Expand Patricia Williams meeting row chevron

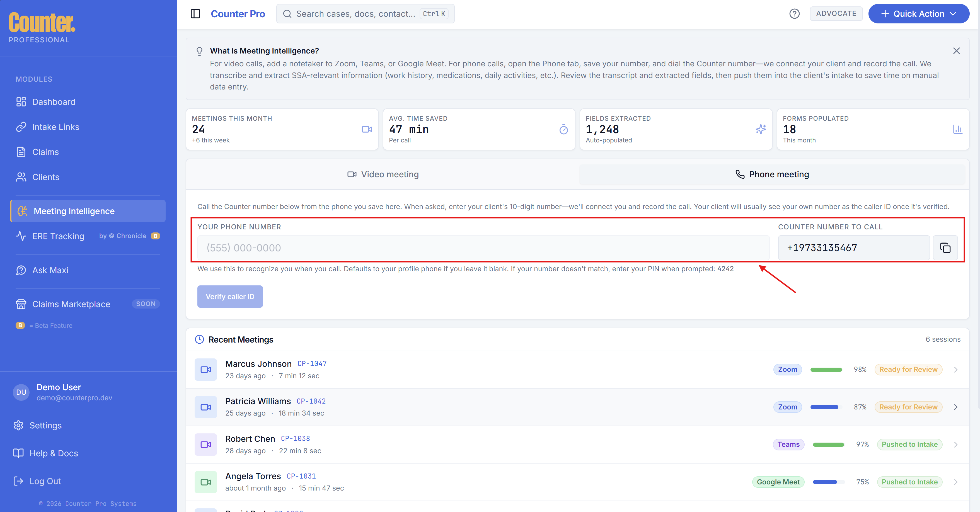click(956, 407)
